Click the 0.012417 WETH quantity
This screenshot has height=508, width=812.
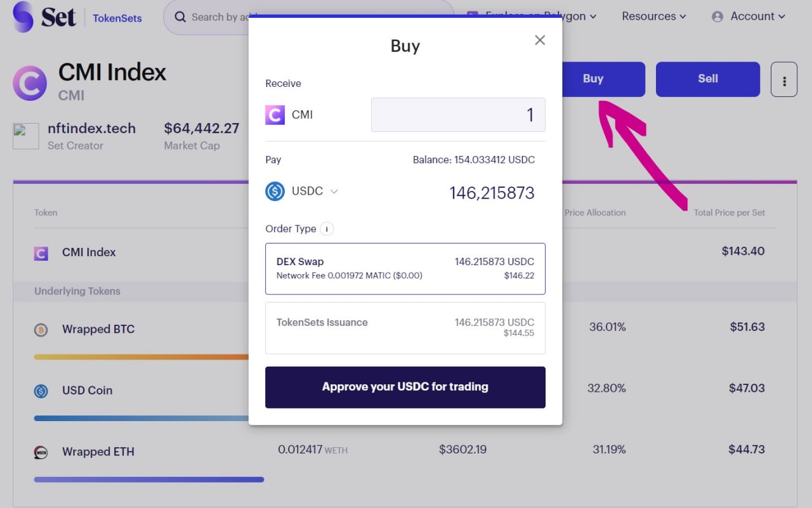313,450
